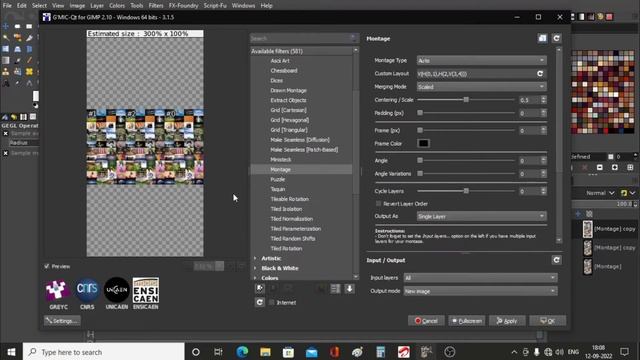The image size is (640, 360).
Task: Open the File menu in GIMP
Action: tap(7, 6)
